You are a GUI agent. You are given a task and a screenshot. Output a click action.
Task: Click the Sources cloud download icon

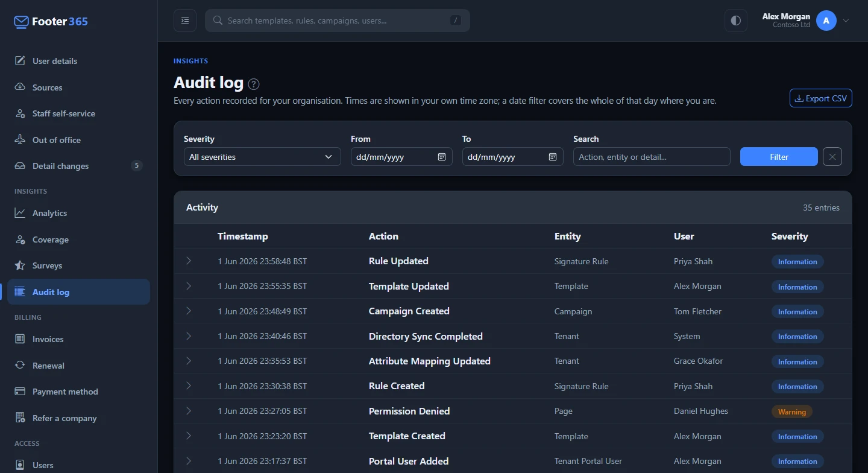(x=20, y=87)
